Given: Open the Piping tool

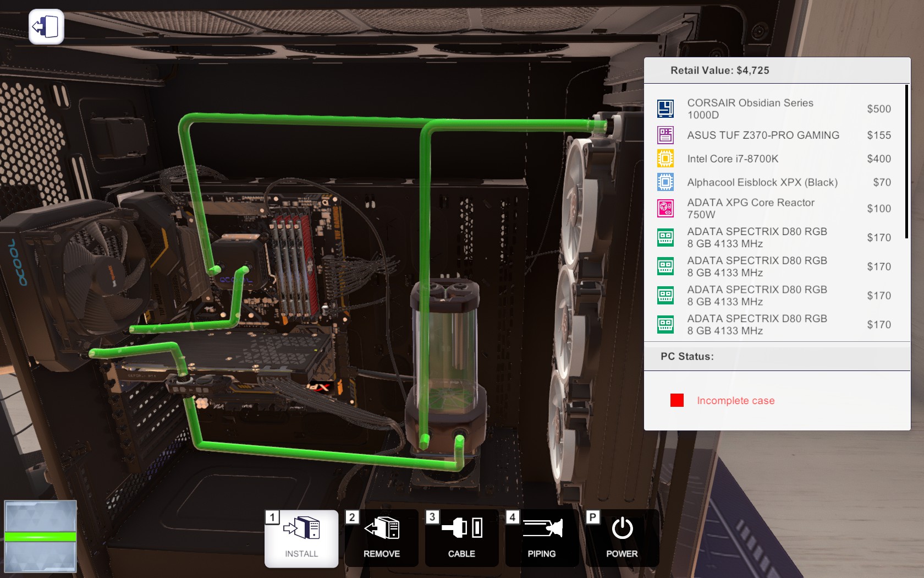Looking at the screenshot, I should coord(542,538).
